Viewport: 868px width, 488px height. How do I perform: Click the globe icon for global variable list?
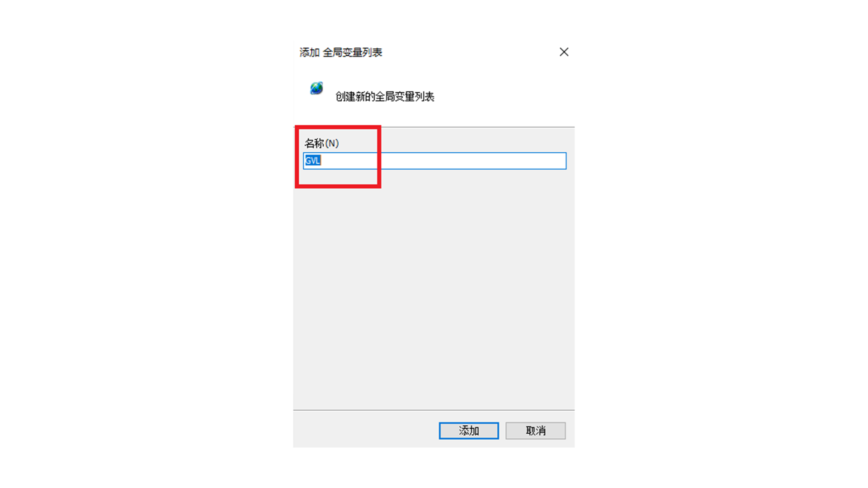pyautogui.click(x=316, y=88)
